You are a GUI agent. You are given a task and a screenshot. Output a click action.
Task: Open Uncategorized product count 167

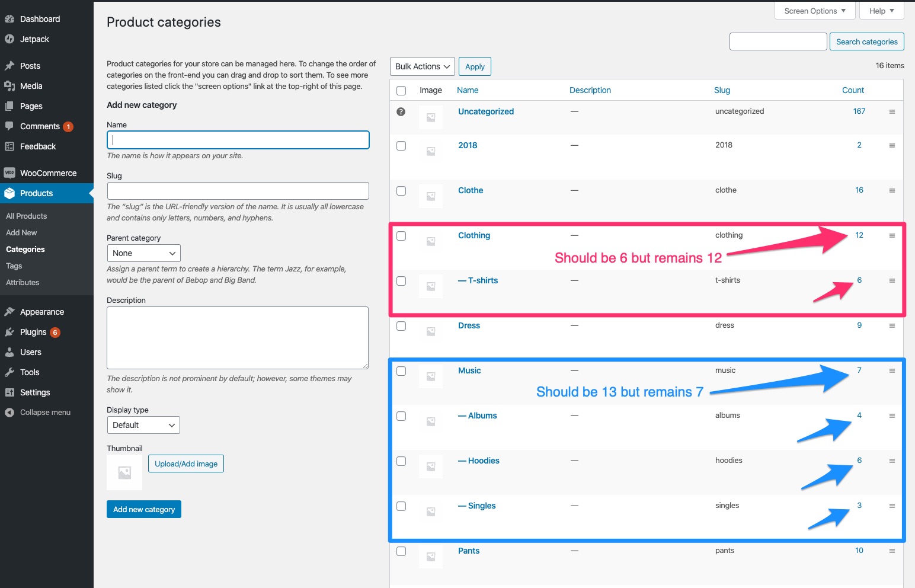coord(859,111)
